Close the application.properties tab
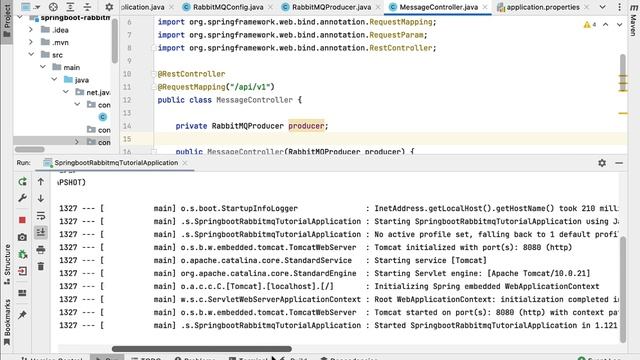The height and width of the screenshot is (360, 640). (x=586, y=7)
